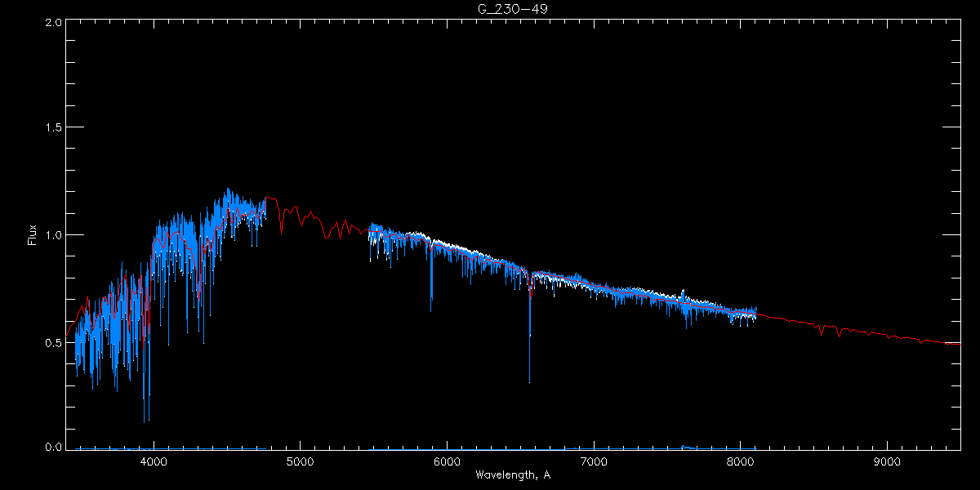Click the blue spectrum peak near 4500 Å

point(227,194)
